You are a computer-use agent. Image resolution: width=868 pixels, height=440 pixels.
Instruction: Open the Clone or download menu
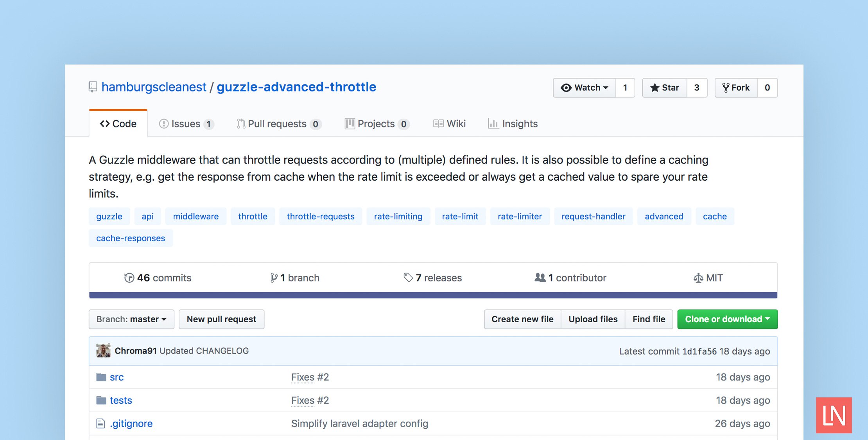[727, 319]
